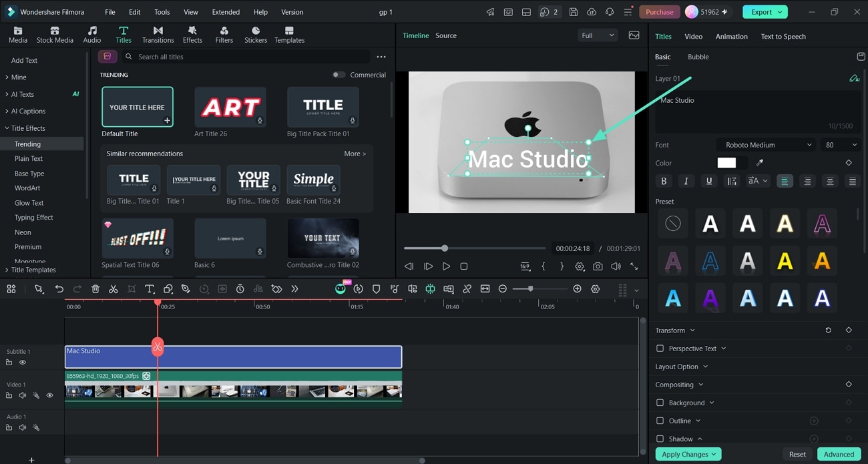The width and height of the screenshot is (868, 464).
Task: Open the Tools menu
Action: tap(162, 12)
